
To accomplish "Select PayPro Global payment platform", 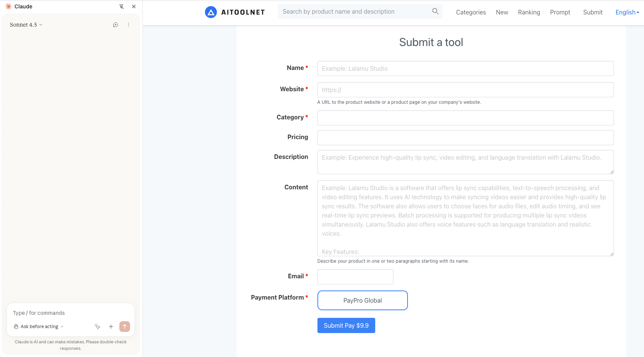I will pyautogui.click(x=362, y=300).
